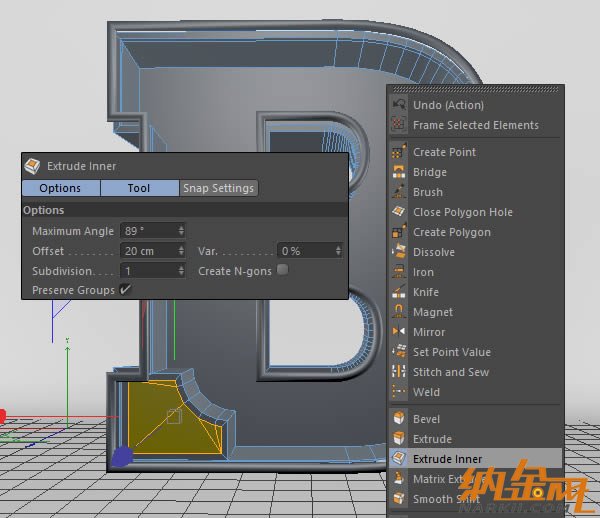Select Create Point menu entry
Viewport: 600px width, 518px height.
[x=476, y=152]
